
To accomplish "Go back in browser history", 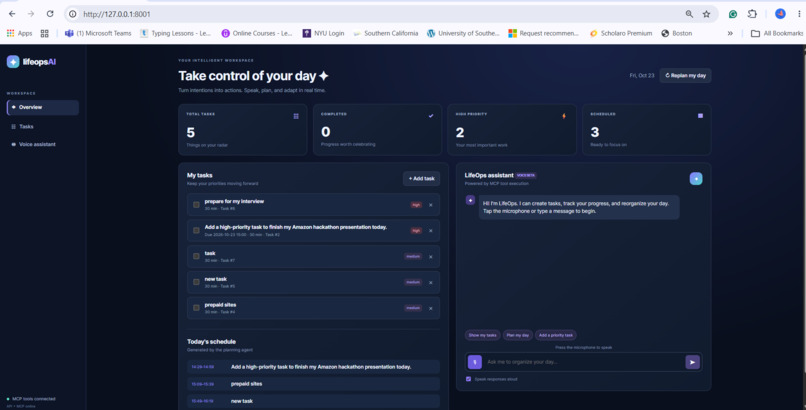I will (x=12, y=14).
